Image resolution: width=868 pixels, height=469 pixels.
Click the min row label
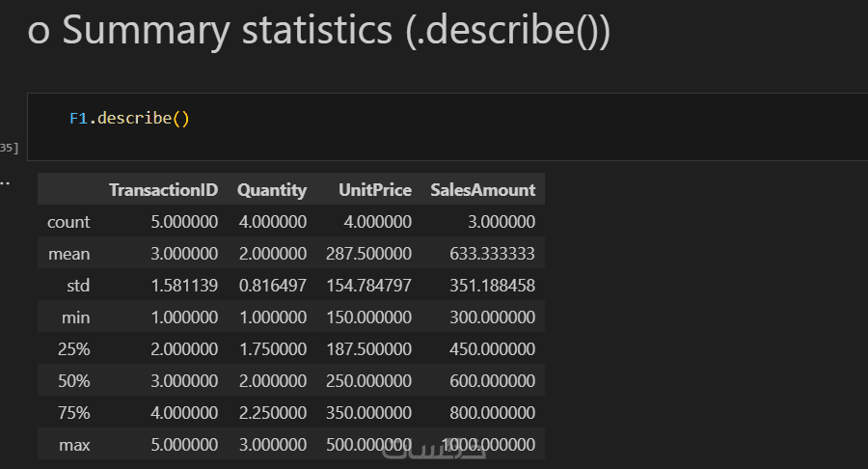(74, 317)
